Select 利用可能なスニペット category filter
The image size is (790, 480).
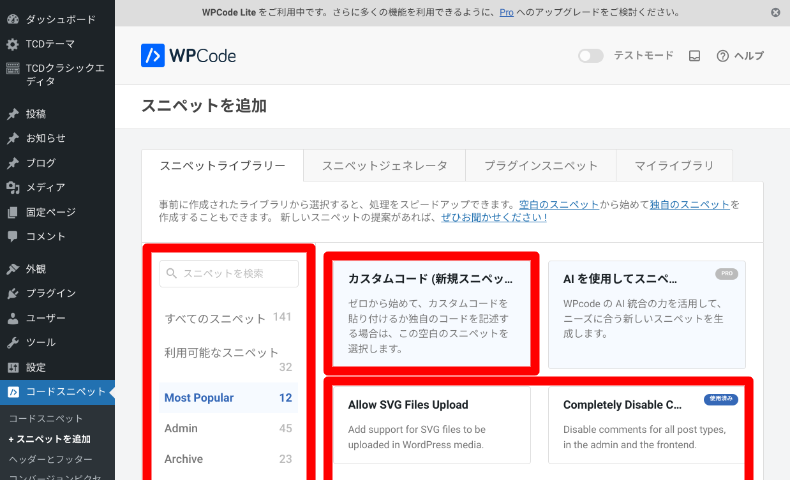[x=228, y=359]
